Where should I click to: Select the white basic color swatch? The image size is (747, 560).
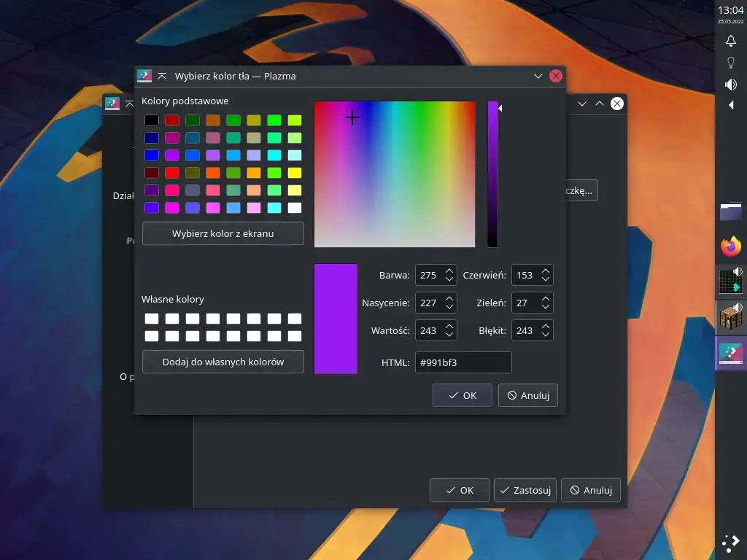[x=295, y=208]
